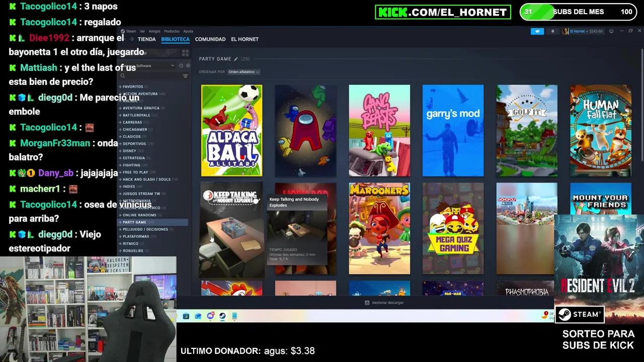Click the pencil icon next to PARTY GAME

[235, 59]
